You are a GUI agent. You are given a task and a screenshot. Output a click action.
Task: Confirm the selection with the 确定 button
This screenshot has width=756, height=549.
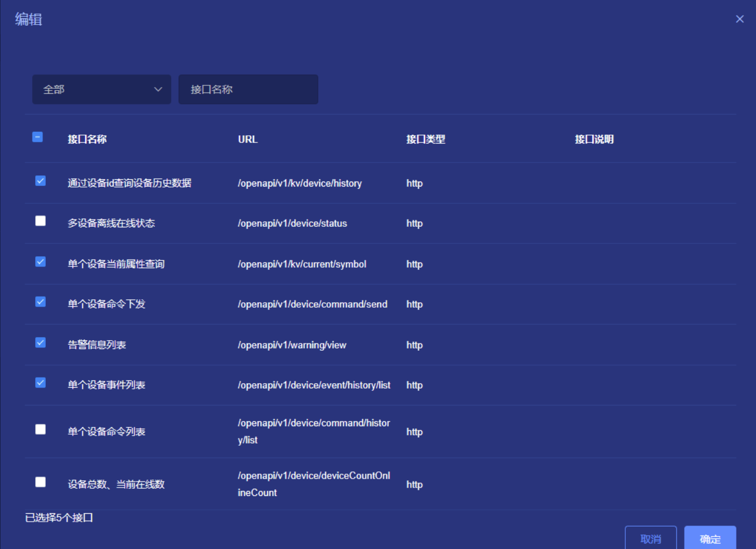coord(710,538)
